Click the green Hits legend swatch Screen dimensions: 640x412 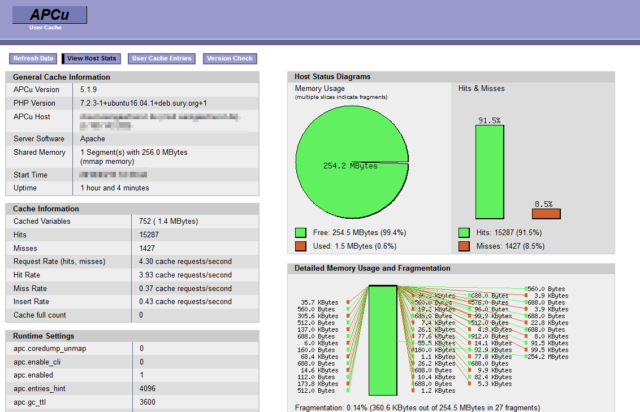464,233
